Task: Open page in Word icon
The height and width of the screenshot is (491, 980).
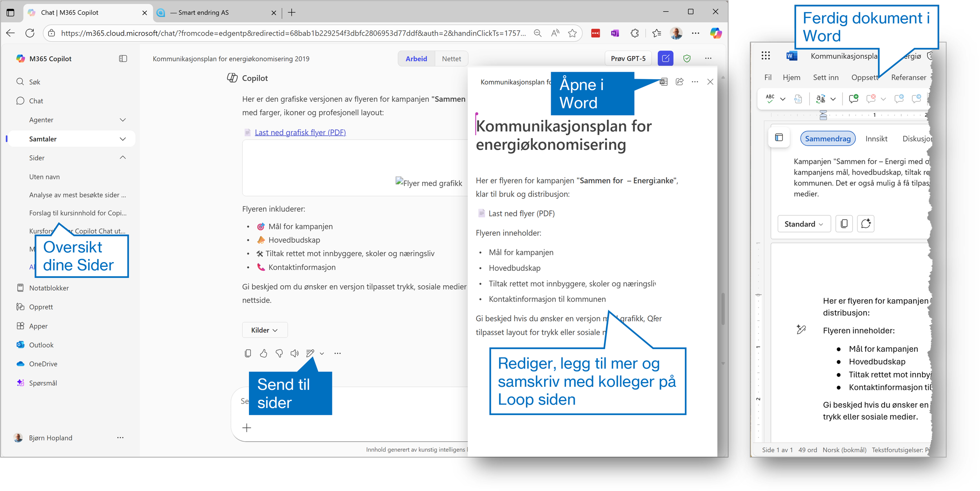Action: [x=664, y=82]
